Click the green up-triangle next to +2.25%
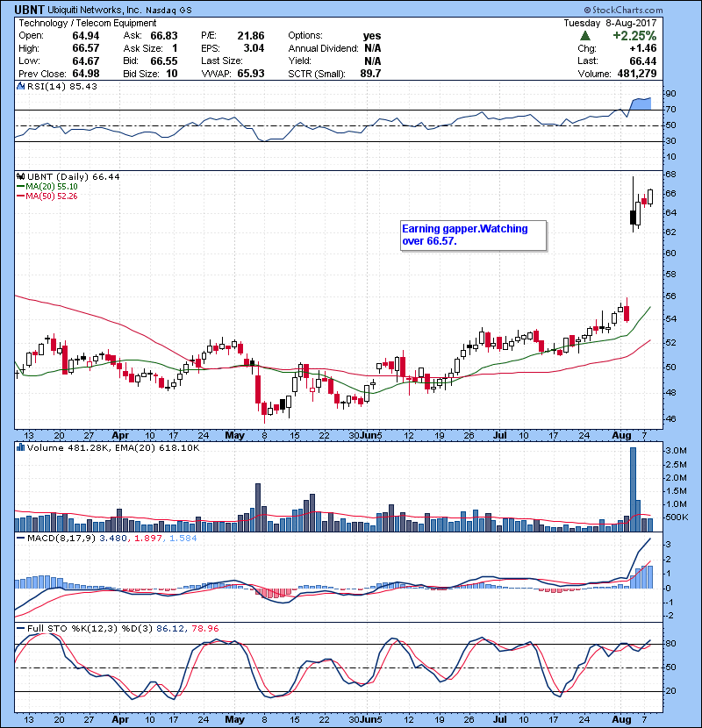The height and width of the screenshot is (728, 702). (x=585, y=36)
